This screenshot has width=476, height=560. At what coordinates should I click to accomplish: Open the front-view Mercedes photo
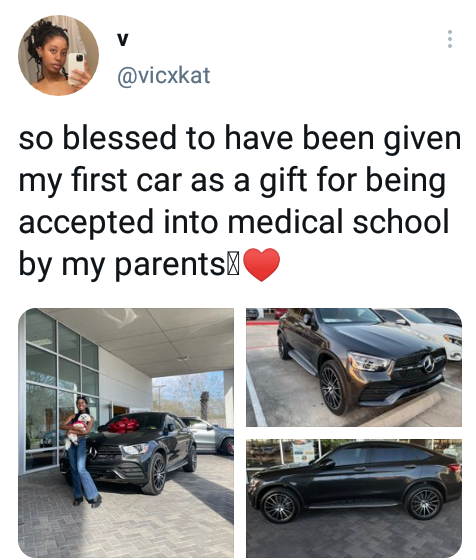[x=354, y=368]
